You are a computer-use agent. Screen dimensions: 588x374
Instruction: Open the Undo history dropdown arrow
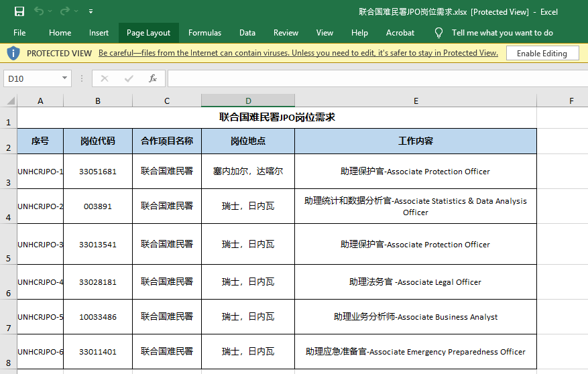coord(50,11)
